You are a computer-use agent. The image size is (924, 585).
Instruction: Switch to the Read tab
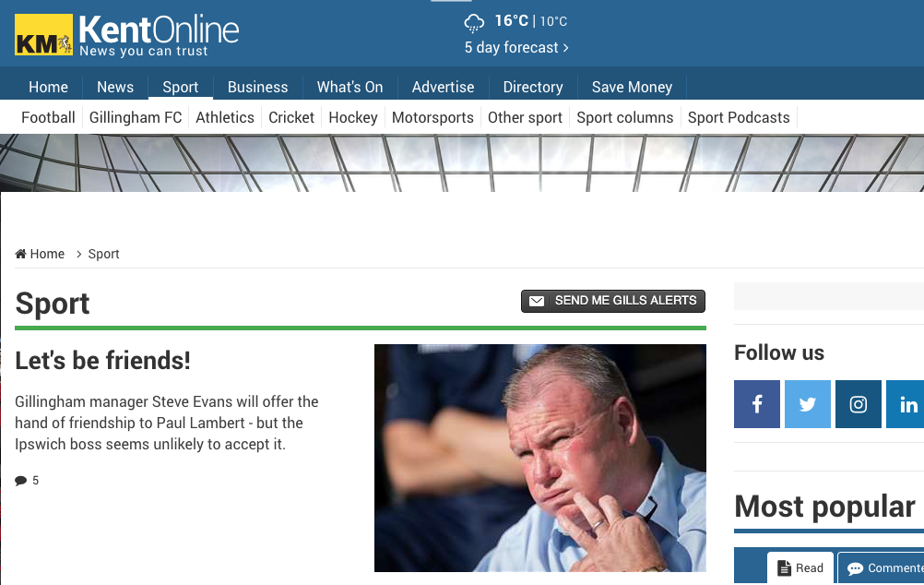coord(800,567)
